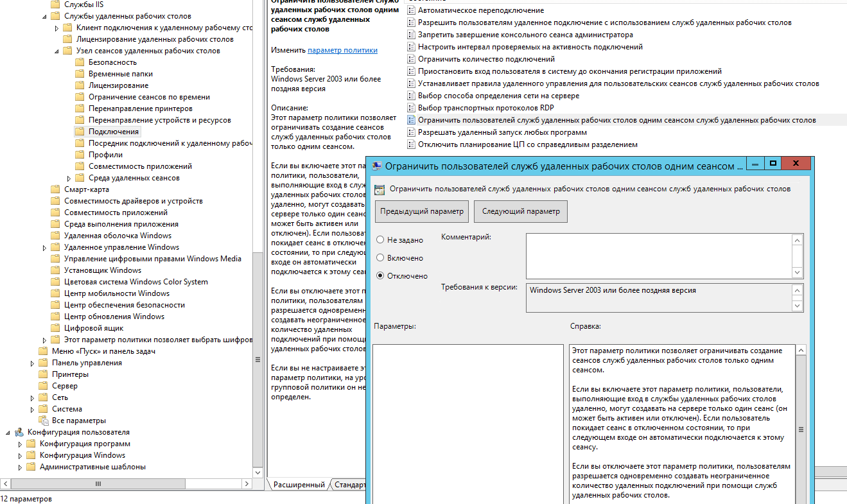Select Центр обновления Windows in tree
Image resolution: width=847 pixels, height=504 pixels.
[114, 317]
